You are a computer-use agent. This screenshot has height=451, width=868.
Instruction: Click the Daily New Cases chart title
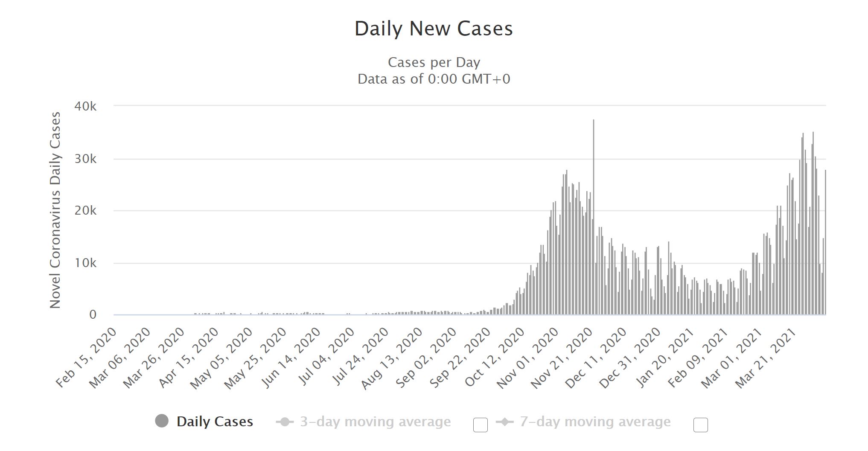tap(434, 29)
